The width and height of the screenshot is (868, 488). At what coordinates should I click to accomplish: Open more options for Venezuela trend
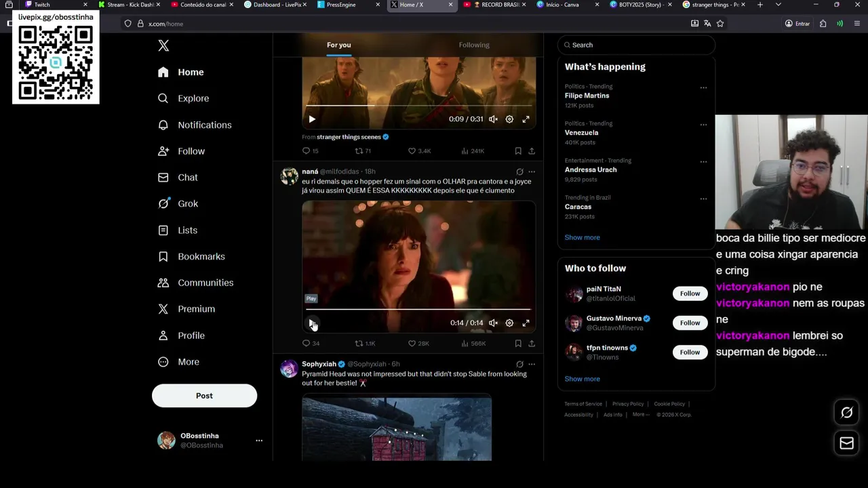click(x=703, y=125)
